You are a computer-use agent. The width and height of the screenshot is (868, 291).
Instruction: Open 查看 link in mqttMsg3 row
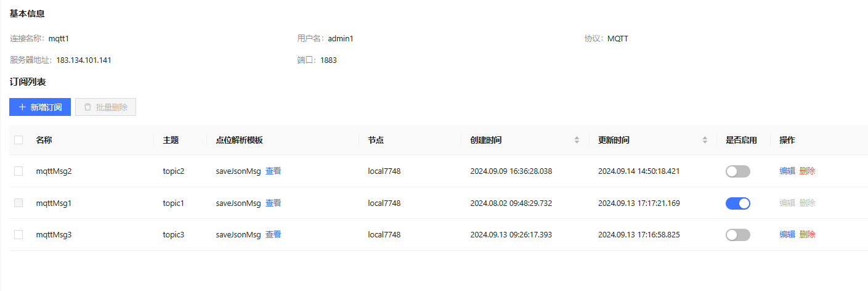273,234
